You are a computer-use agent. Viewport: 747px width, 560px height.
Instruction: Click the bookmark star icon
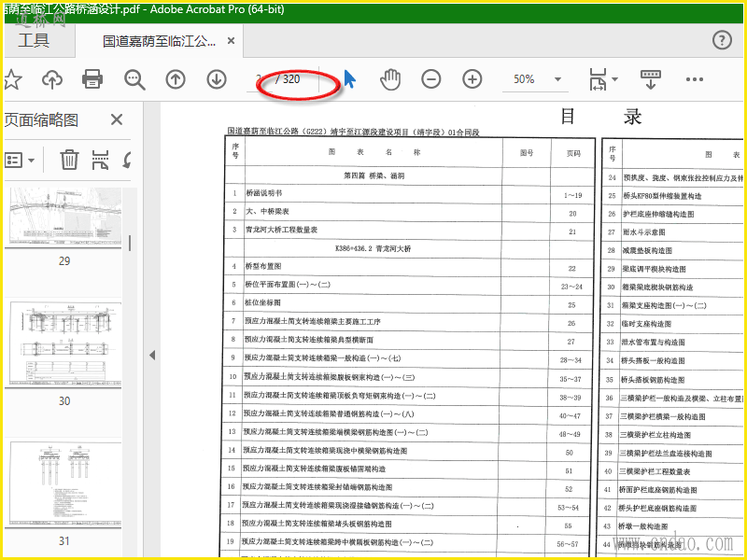point(12,79)
